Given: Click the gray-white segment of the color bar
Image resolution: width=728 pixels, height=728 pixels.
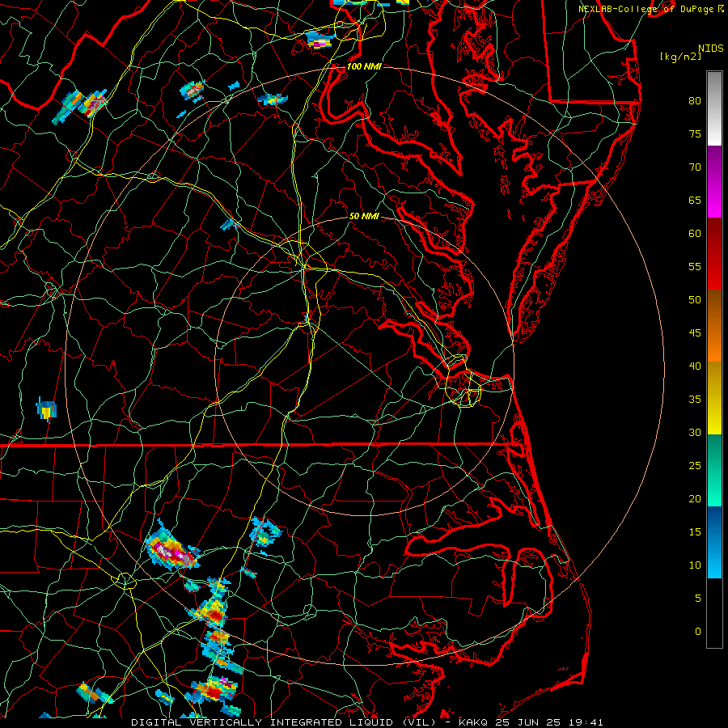Looking at the screenshot, I should click(x=714, y=108).
